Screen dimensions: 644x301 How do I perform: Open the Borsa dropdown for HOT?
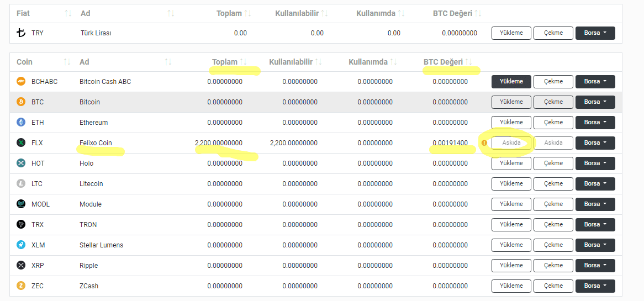(595, 163)
